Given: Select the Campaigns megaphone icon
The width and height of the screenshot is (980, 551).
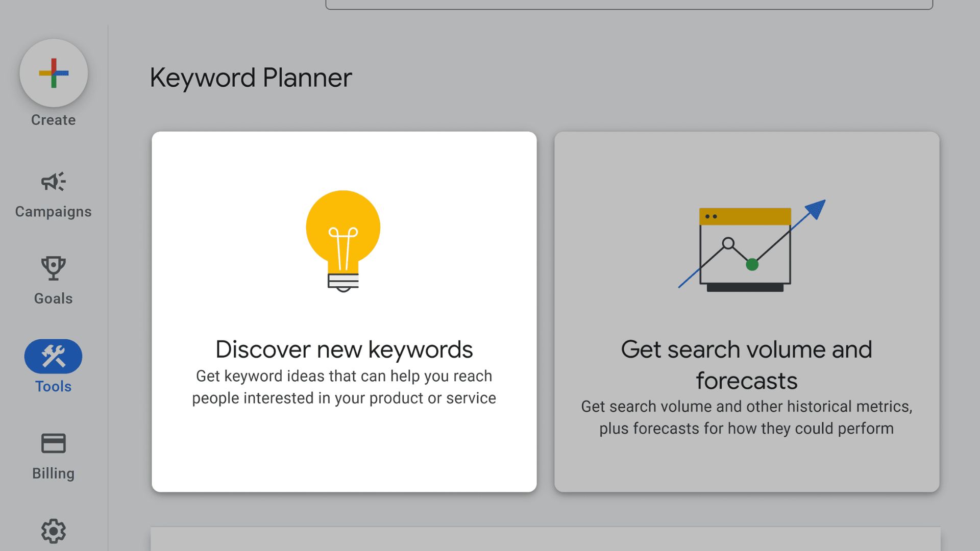Looking at the screenshot, I should click(x=53, y=182).
